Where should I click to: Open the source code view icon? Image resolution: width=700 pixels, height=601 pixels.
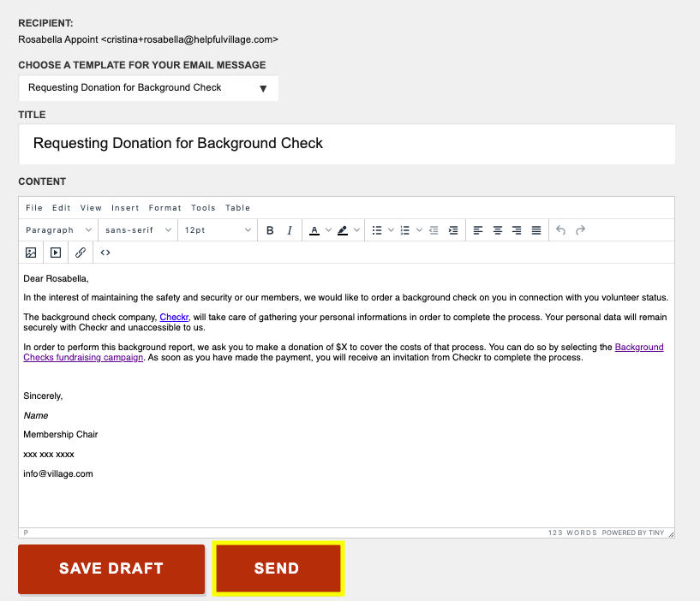coord(105,253)
